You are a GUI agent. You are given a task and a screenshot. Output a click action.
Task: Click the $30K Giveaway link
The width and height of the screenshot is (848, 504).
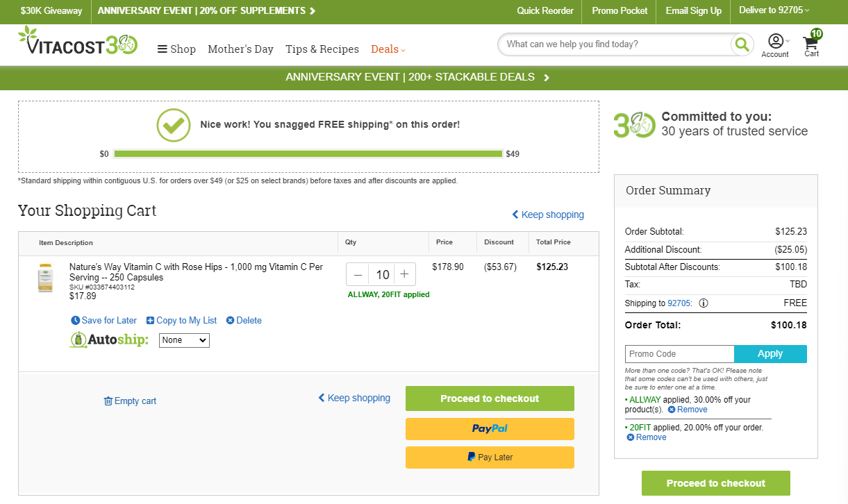51,10
